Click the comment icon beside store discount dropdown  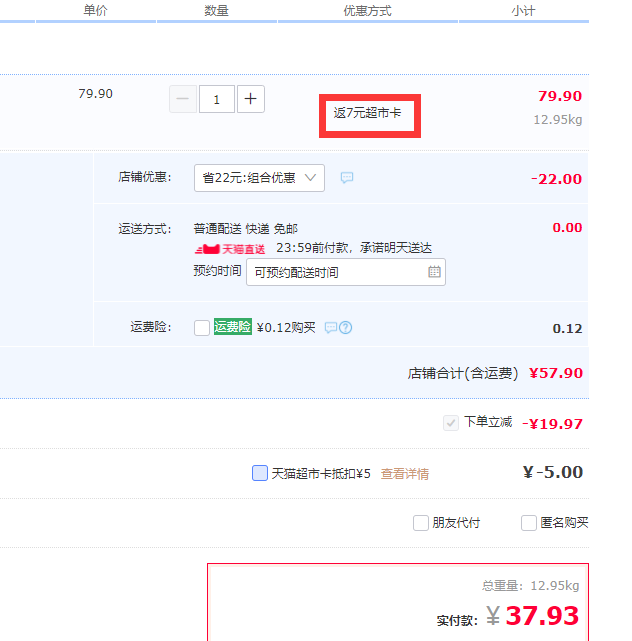pyautogui.click(x=347, y=178)
